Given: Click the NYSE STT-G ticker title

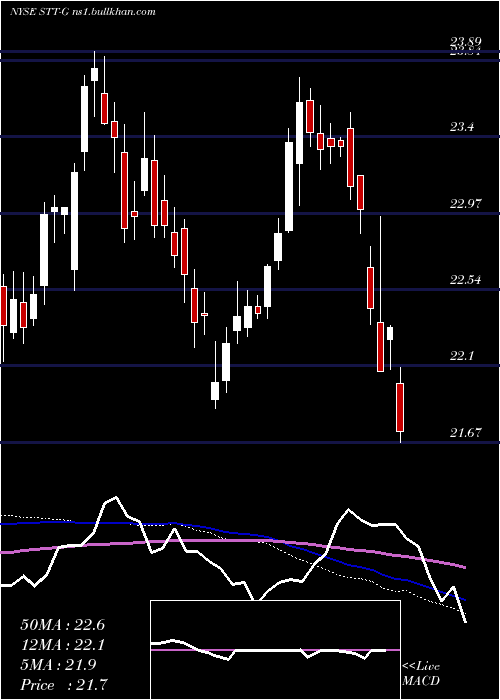Looking at the screenshot, I should tap(82, 12).
